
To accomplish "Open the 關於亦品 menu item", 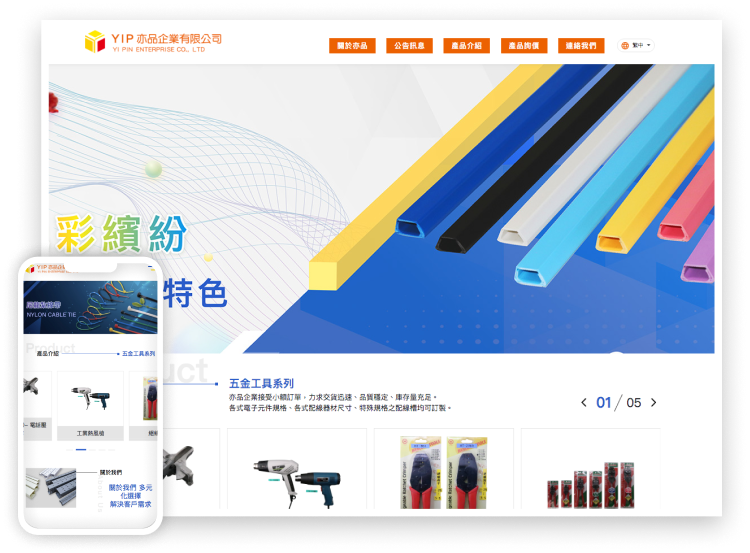I will (x=352, y=45).
